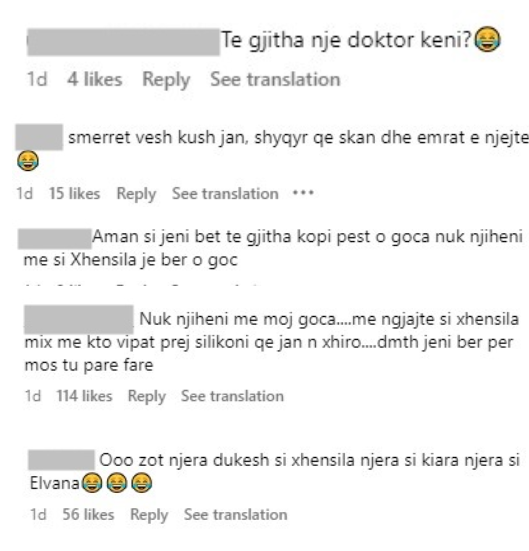See translation of the Elvana comment

click(x=236, y=514)
